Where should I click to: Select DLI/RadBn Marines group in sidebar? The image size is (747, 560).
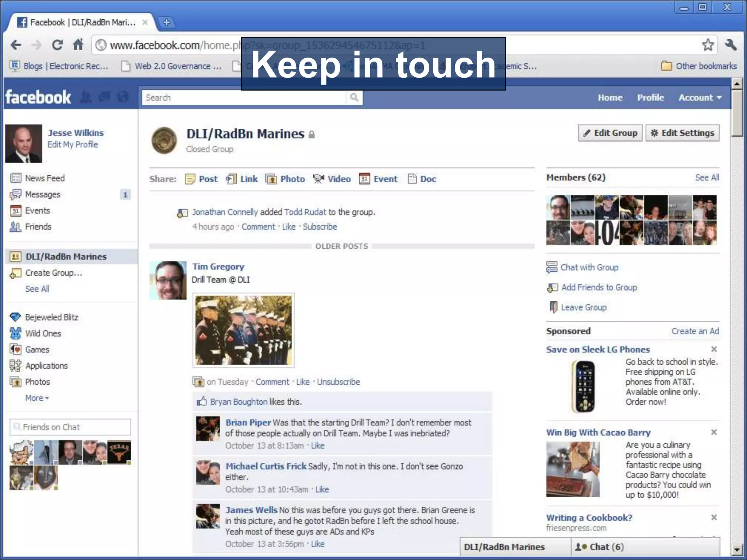coord(71,256)
